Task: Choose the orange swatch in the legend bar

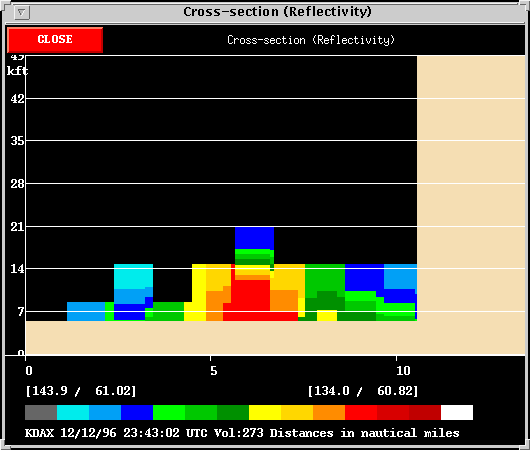Action: coord(329,412)
